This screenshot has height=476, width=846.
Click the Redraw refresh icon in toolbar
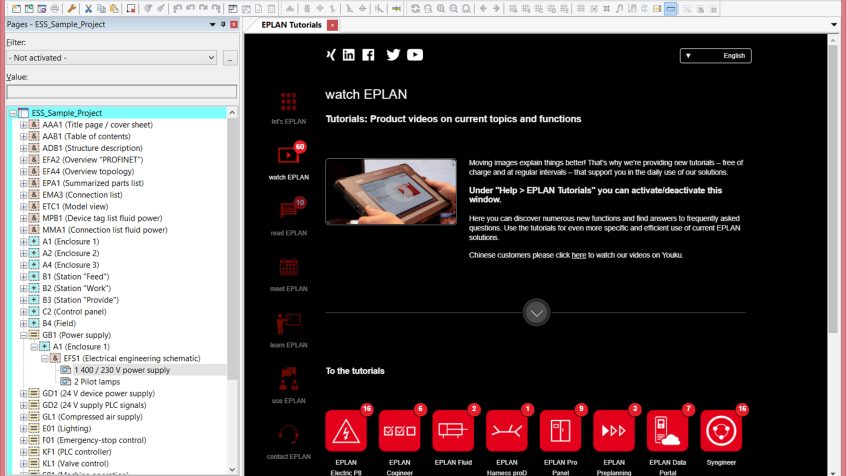[x=415, y=9]
